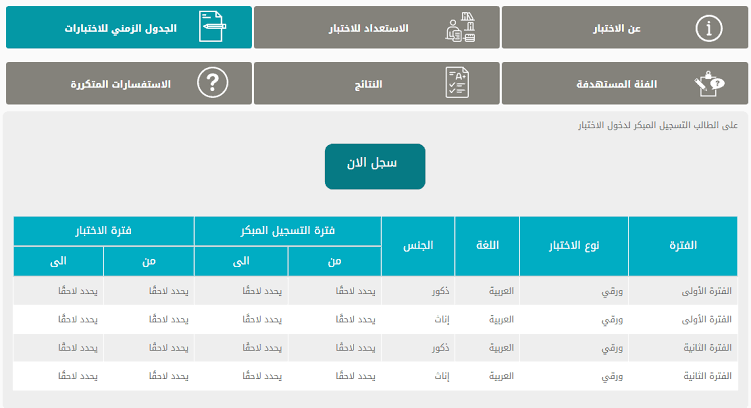Click the study desk icon for الاستعداد للاختبار
Image resolution: width=751 pixels, height=408 pixels.
tap(460, 28)
